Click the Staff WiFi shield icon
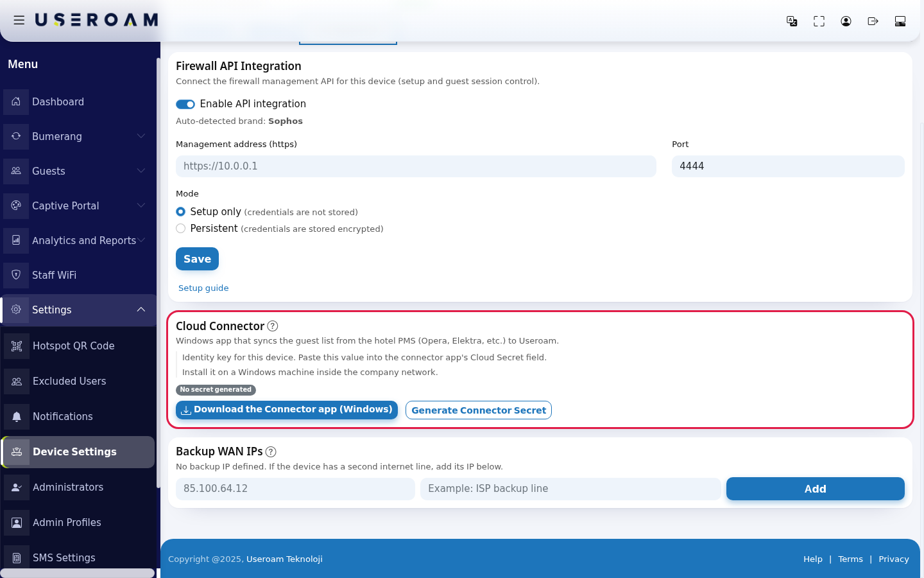The height and width of the screenshot is (578, 924). click(x=16, y=275)
